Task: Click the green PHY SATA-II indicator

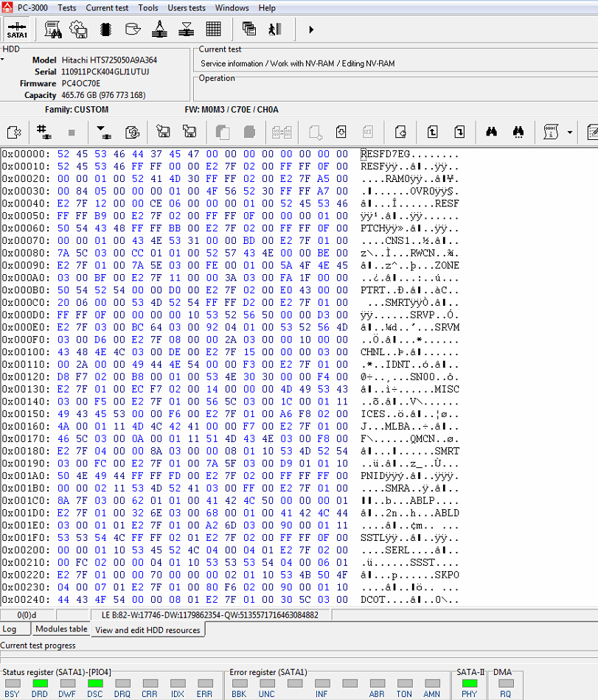Action: tap(470, 683)
